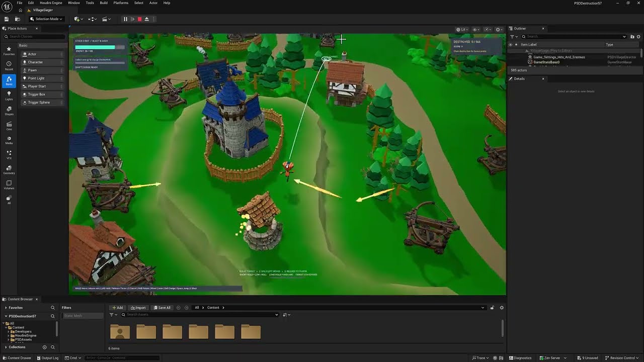Open the Output Log

(x=47, y=358)
